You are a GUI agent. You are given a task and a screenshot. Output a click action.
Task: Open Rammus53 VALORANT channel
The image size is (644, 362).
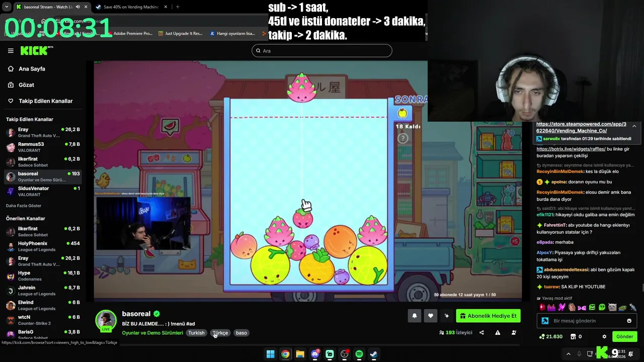pos(43,147)
